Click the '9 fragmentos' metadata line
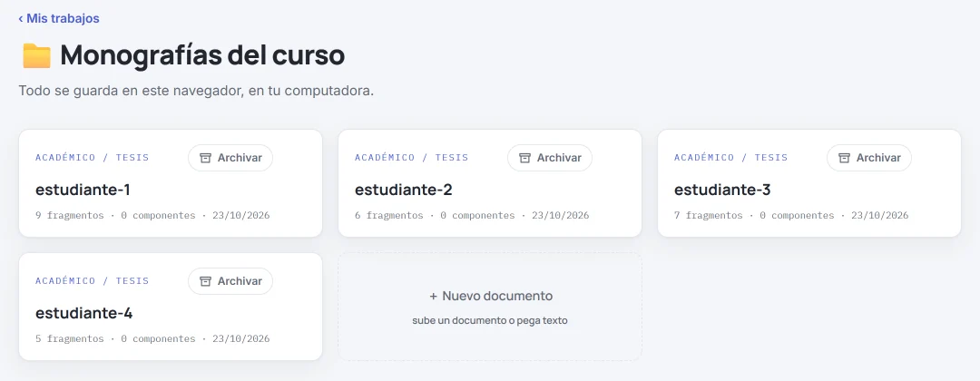The height and width of the screenshot is (381, 980). click(152, 216)
